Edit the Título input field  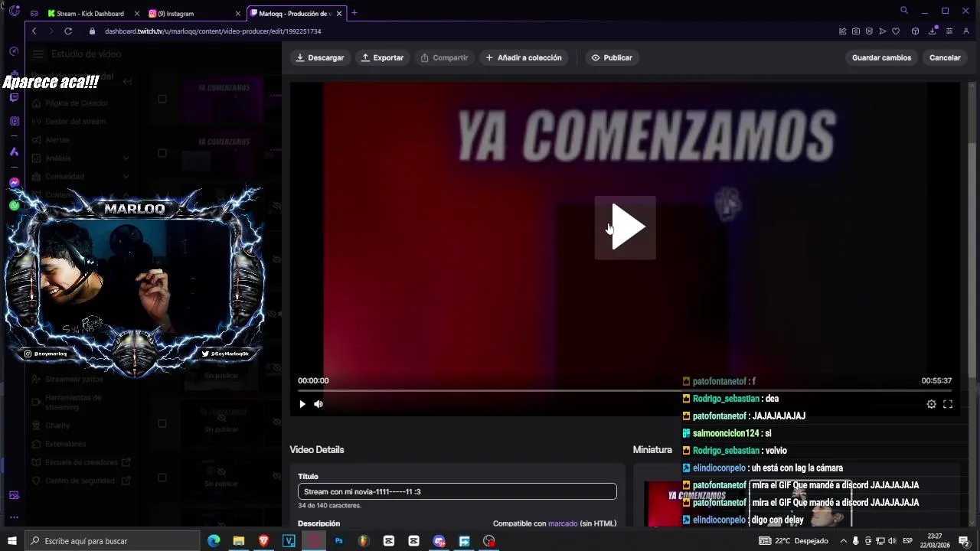coord(457,491)
